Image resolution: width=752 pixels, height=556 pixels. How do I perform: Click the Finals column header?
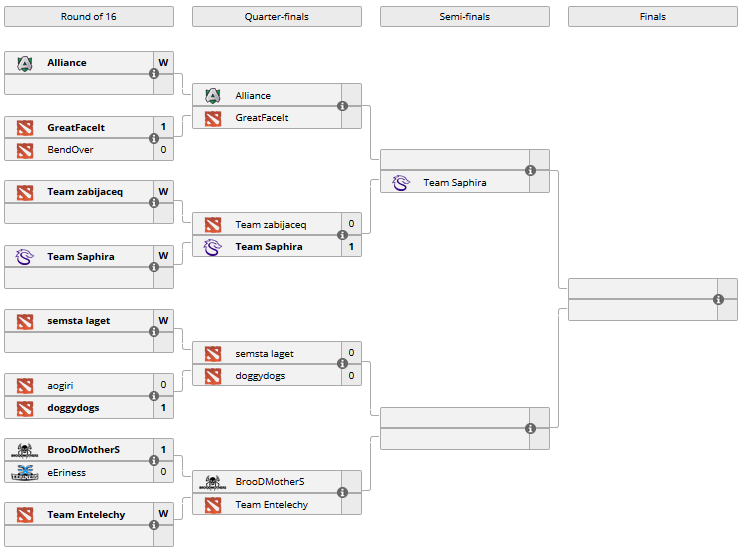pyautogui.click(x=653, y=17)
